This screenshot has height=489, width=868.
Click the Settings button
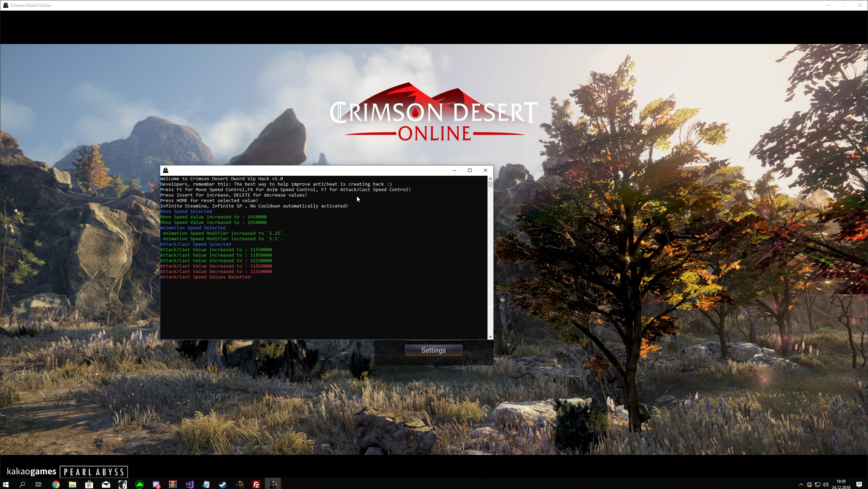point(433,350)
